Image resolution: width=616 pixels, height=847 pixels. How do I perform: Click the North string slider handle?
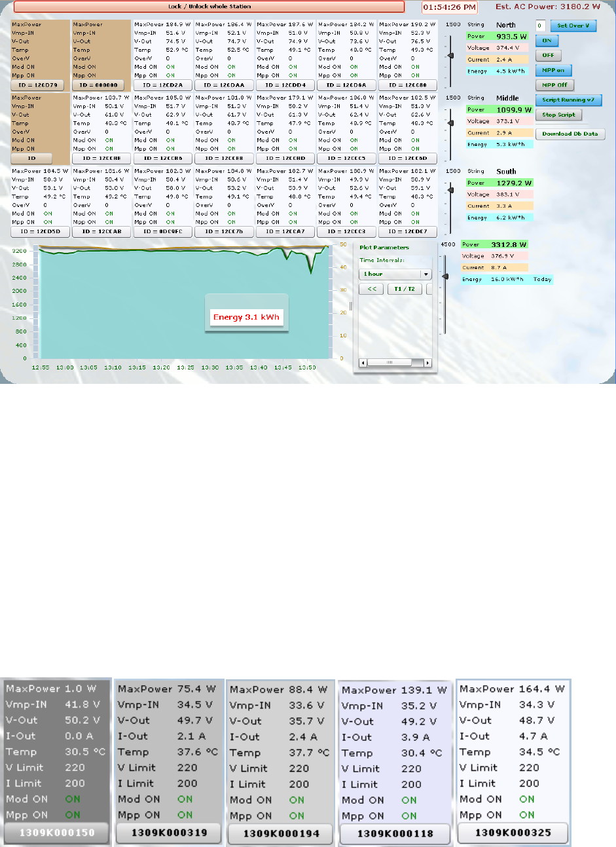[450, 56]
